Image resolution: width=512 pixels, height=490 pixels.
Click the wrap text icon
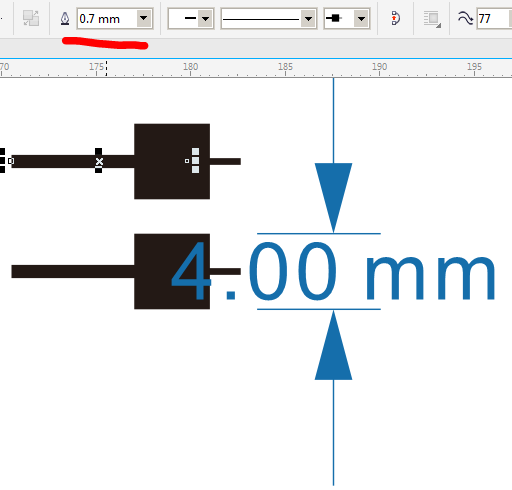click(432, 19)
